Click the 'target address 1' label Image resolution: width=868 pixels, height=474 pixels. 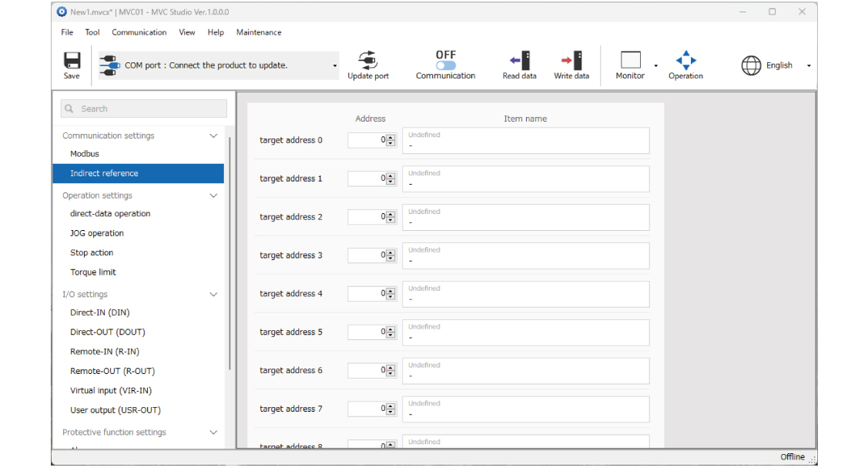290,179
